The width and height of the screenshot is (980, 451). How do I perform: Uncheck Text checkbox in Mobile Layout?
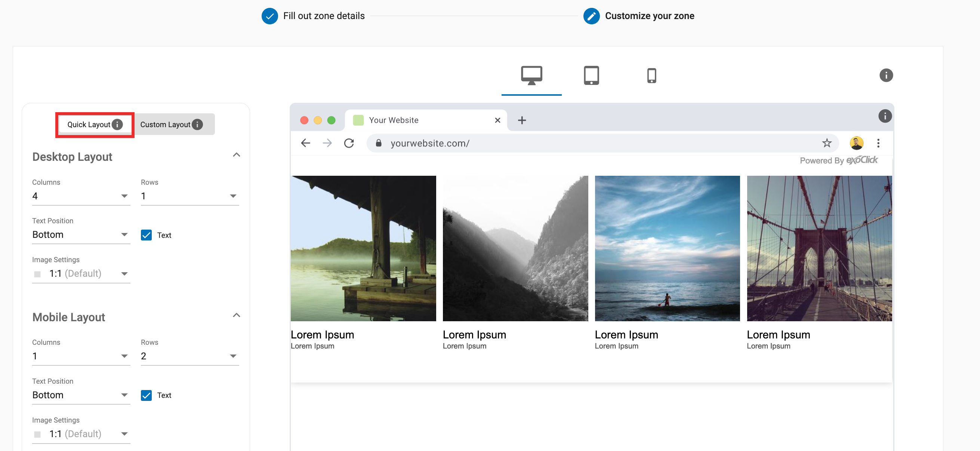click(146, 395)
